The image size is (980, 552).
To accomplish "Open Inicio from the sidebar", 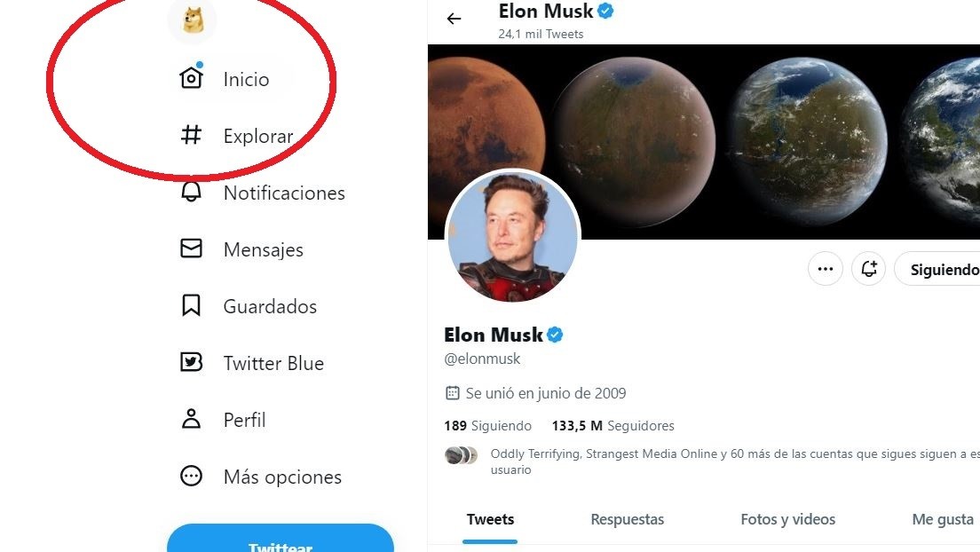I will 245,79.
